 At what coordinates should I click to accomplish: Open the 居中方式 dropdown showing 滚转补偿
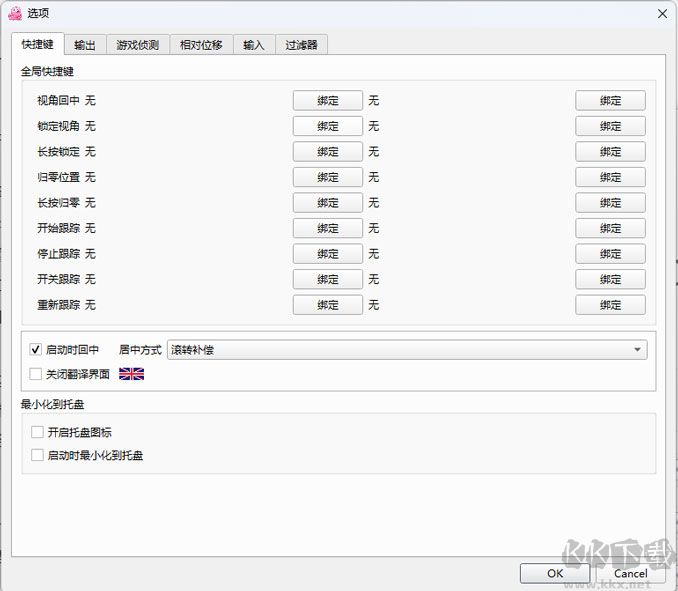[407, 350]
